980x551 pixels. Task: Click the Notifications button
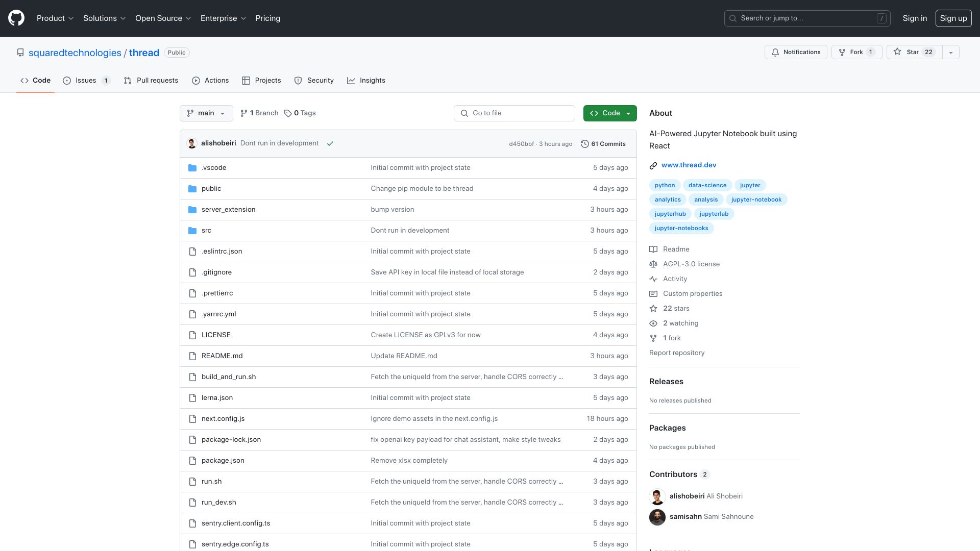coord(796,52)
